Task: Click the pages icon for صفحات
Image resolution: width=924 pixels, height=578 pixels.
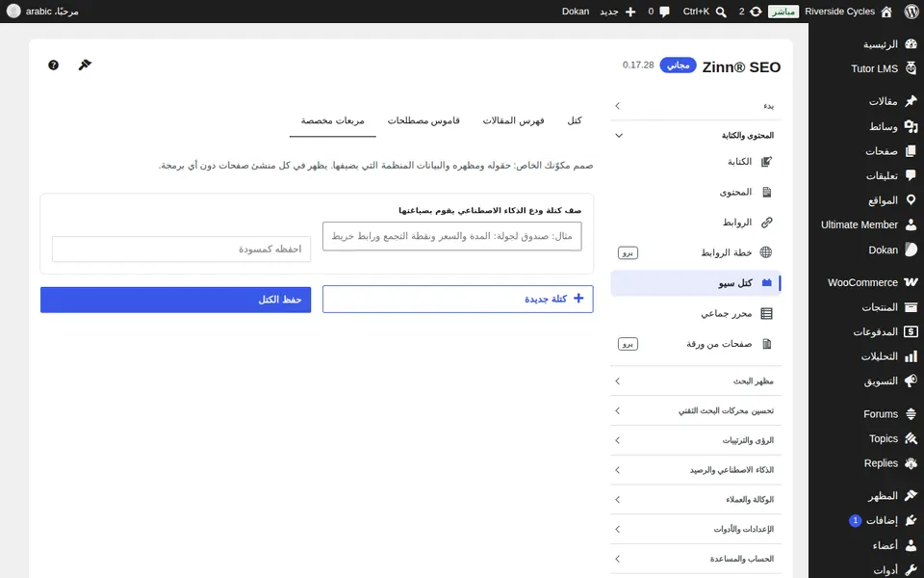Action: [x=911, y=151]
